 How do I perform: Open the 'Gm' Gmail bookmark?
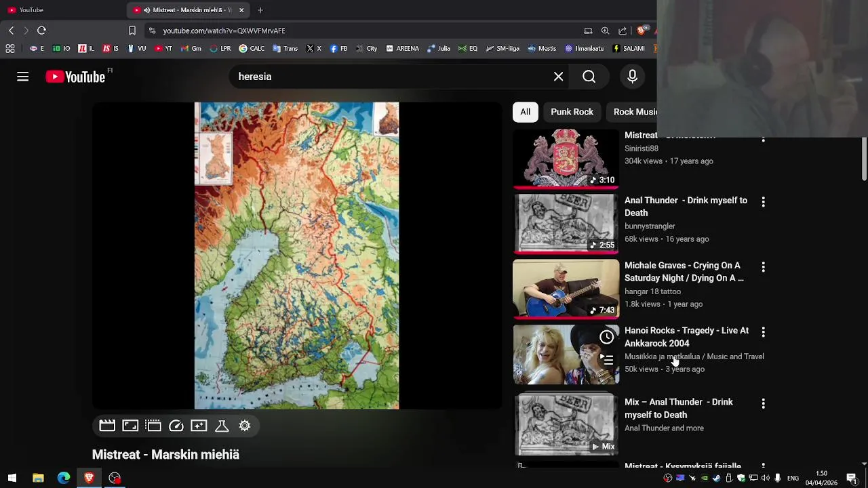[x=191, y=49]
